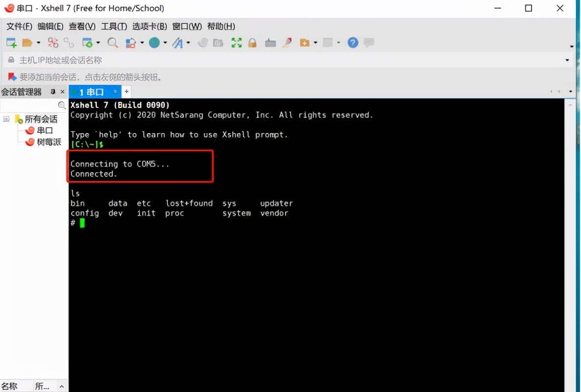Click the Fonts icon on the toolbar
The image size is (581, 392).
click(179, 43)
